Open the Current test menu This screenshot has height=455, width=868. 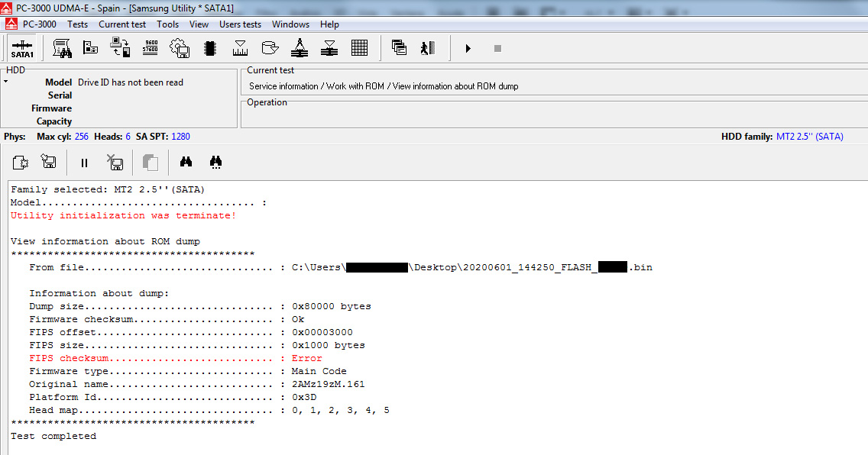coord(122,24)
